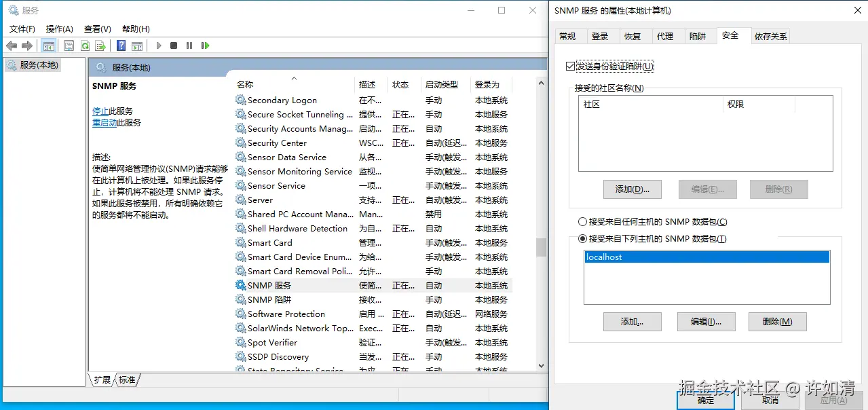This screenshot has width=868, height=410.
Task: Click 添加... button under hosts list
Action: click(633, 322)
